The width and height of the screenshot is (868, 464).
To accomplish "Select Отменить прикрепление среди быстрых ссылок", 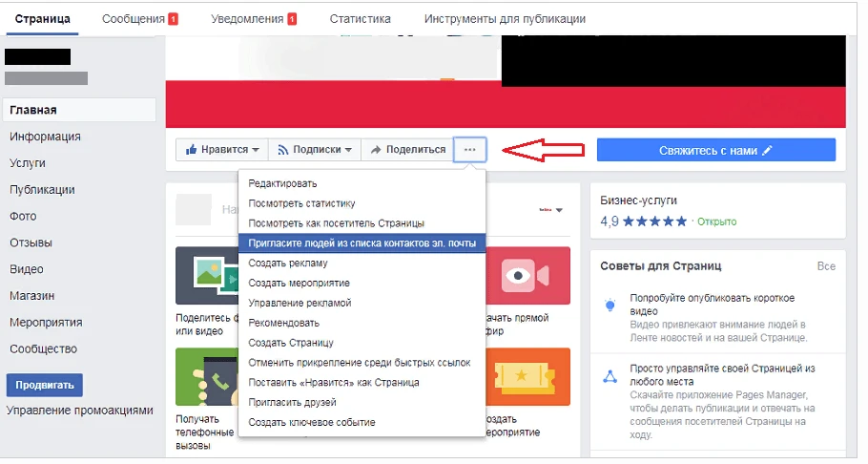I will coord(362,363).
